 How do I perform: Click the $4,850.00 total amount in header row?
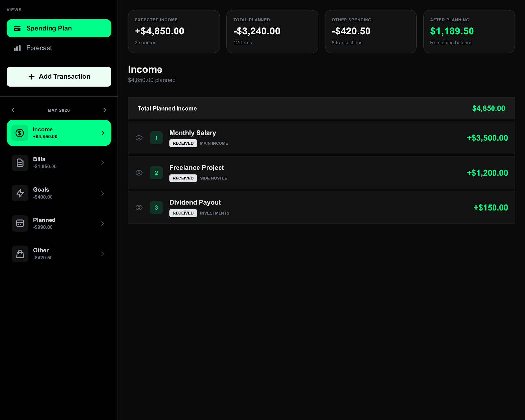click(x=489, y=108)
